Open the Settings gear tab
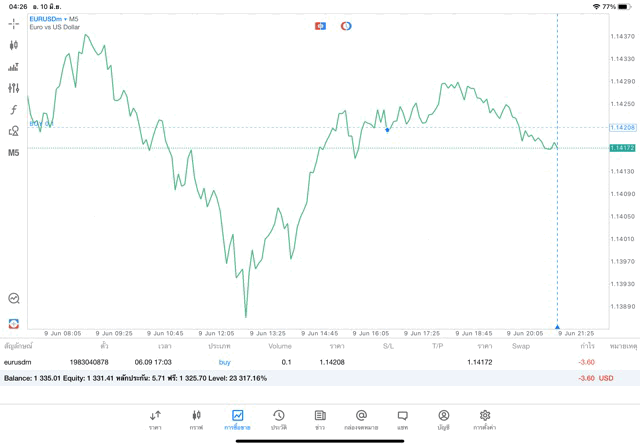 point(485,419)
